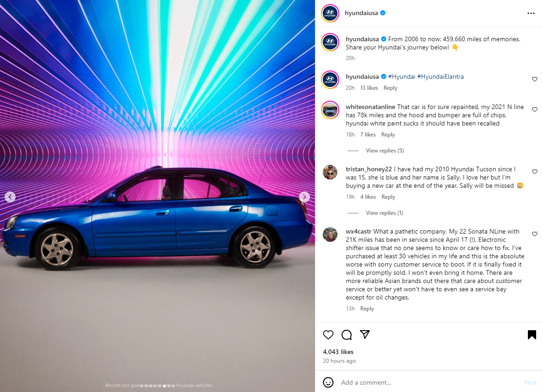
Task: Expand View replies (5)
Action: (x=385, y=151)
